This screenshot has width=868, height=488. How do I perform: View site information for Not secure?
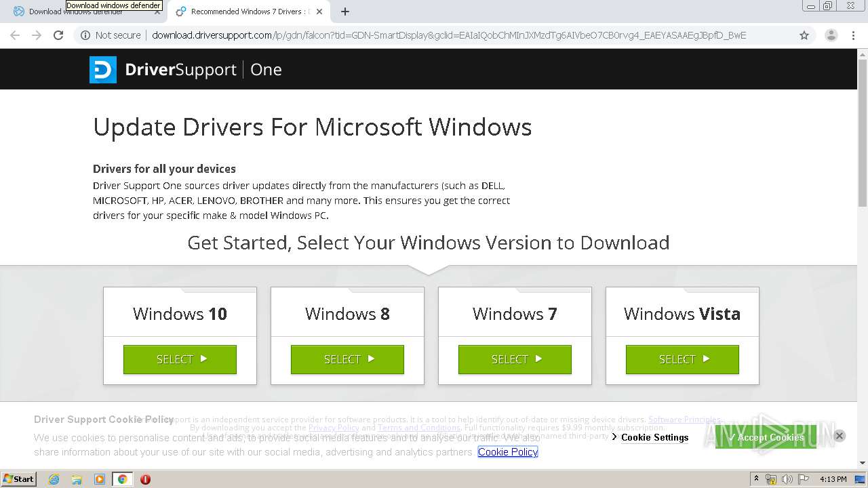pyautogui.click(x=111, y=35)
